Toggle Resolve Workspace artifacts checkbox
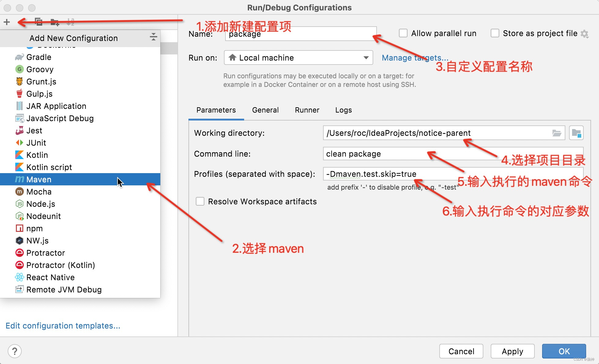599x364 pixels. [200, 202]
